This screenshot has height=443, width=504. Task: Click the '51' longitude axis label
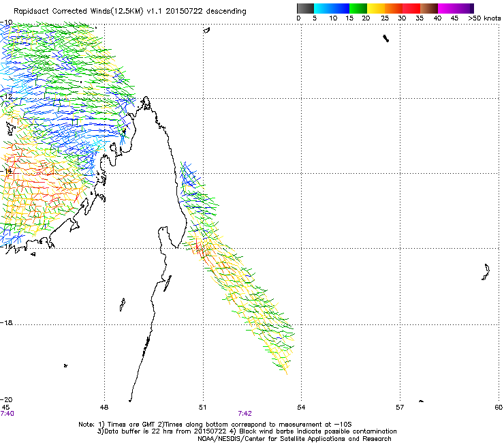pyautogui.click(x=202, y=408)
